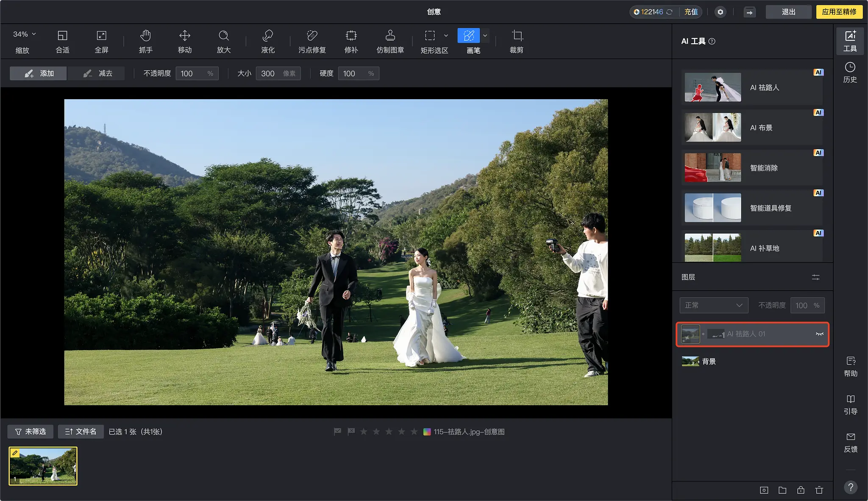Open the 引导 guide sidebar item
Image resolution: width=868 pixels, height=501 pixels.
click(x=850, y=405)
